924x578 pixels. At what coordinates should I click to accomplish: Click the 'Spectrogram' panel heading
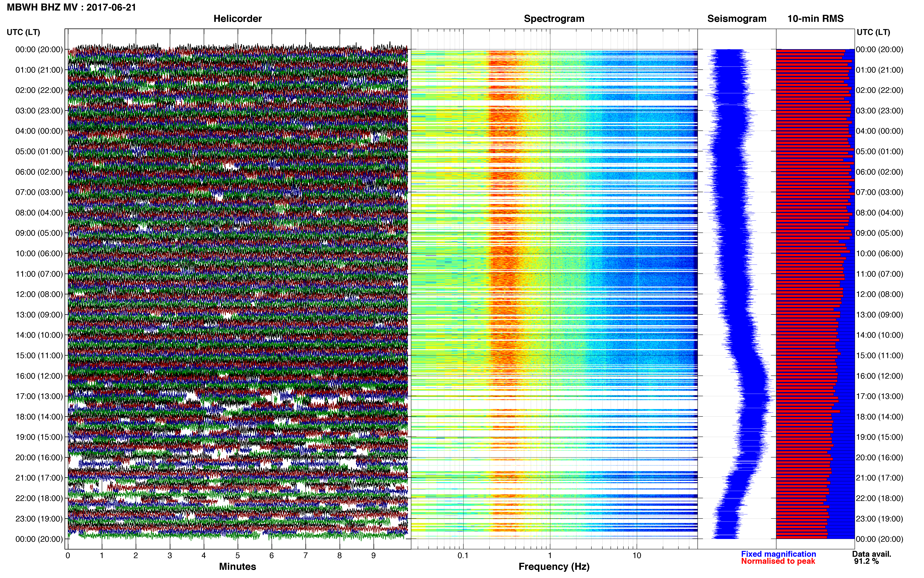(x=554, y=18)
